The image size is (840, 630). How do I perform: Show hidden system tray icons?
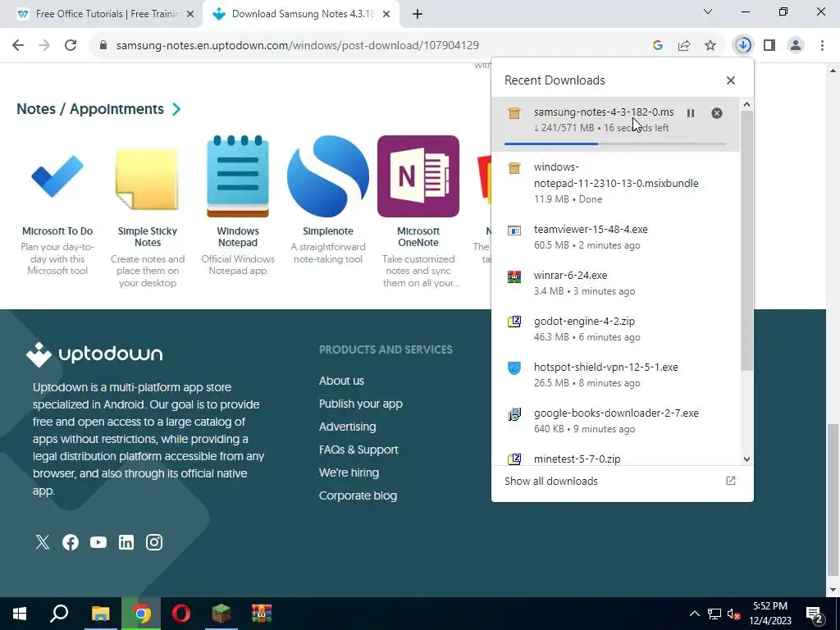pyautogui.click(x=694, y=614)
